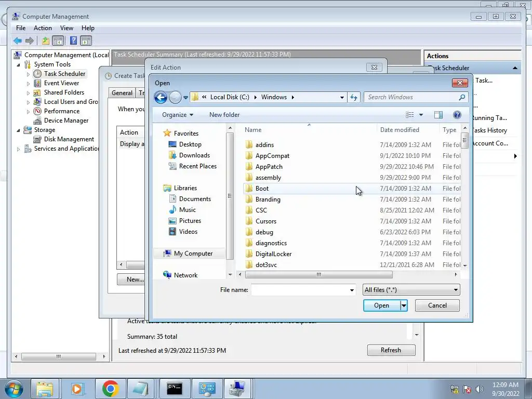Viewport: 532px width, 399px height.
Task: Expand the Local Users and Groups node
Action: click(28, 102)
